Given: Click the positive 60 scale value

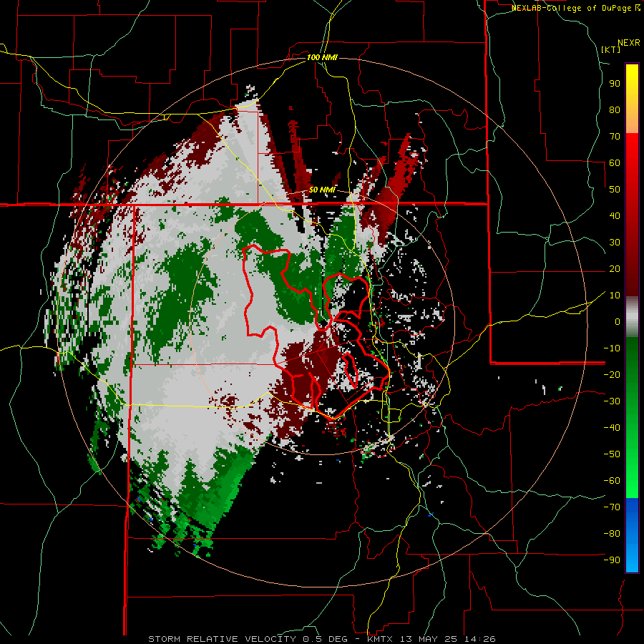Looking at the screenshot, I should 615,162.
